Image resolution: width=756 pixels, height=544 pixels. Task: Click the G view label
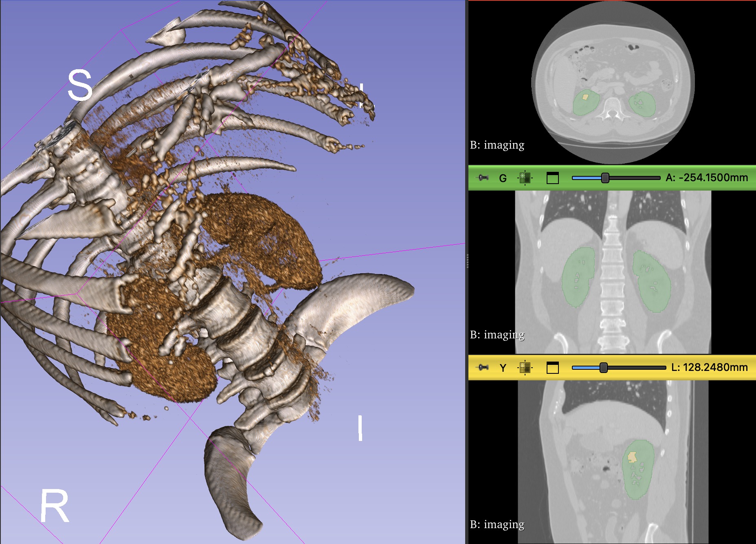pos(503,178)
